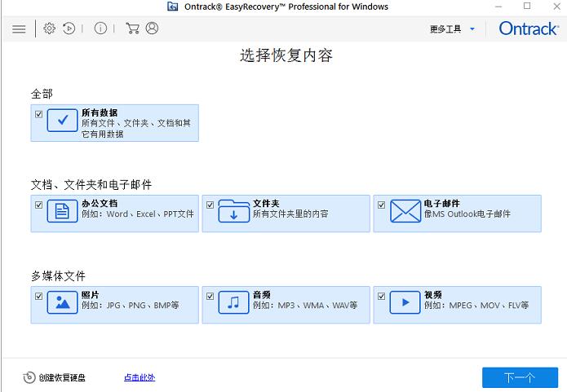Minimize the EasyRecovery window
This screenshot has width=567, height=392.
[498, 7]
